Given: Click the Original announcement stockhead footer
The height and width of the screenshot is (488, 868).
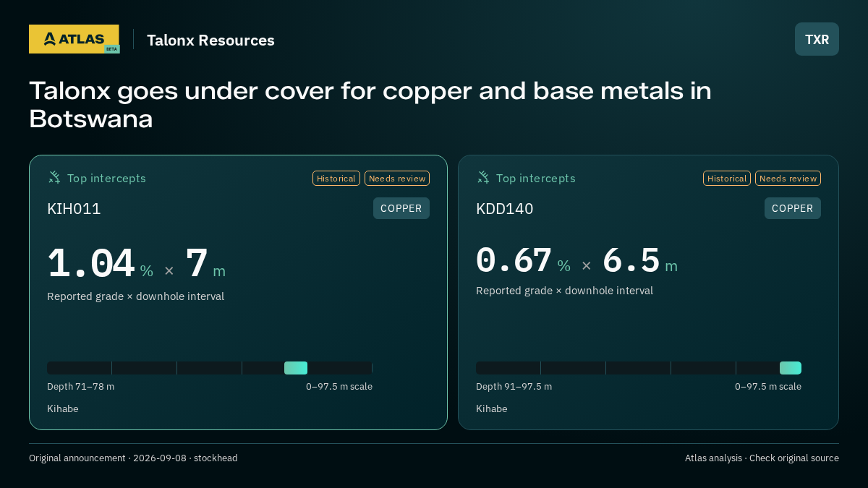Looking at the screenshot, I should coord(133,458).
